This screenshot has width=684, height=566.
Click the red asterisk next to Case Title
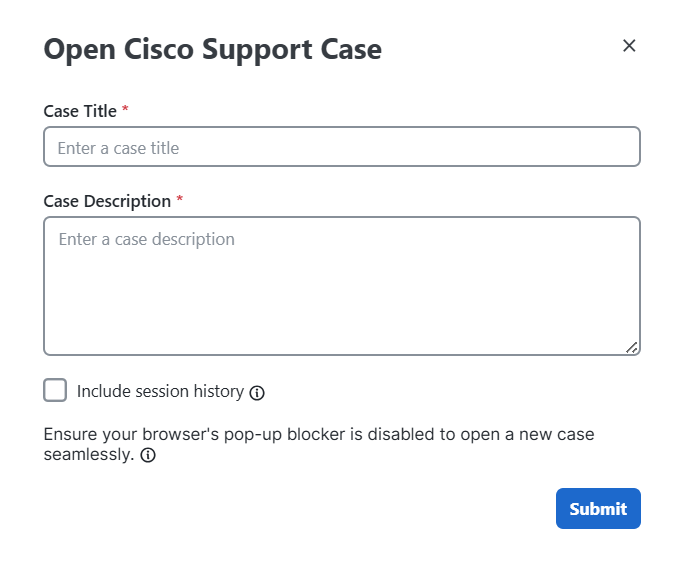125,111
